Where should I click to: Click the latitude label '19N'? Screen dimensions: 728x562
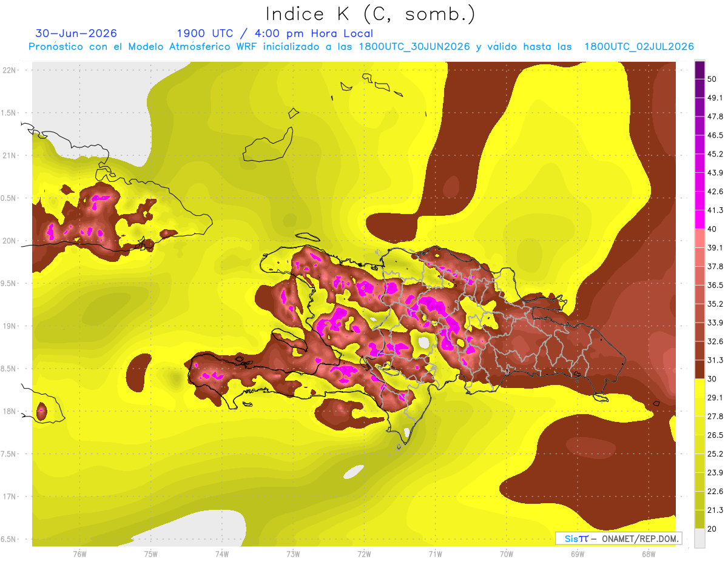(x=9, y=326)
